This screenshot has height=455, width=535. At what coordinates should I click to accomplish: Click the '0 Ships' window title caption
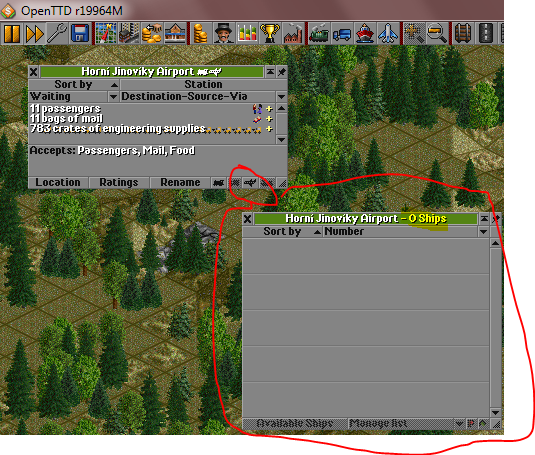coord(366,219)
